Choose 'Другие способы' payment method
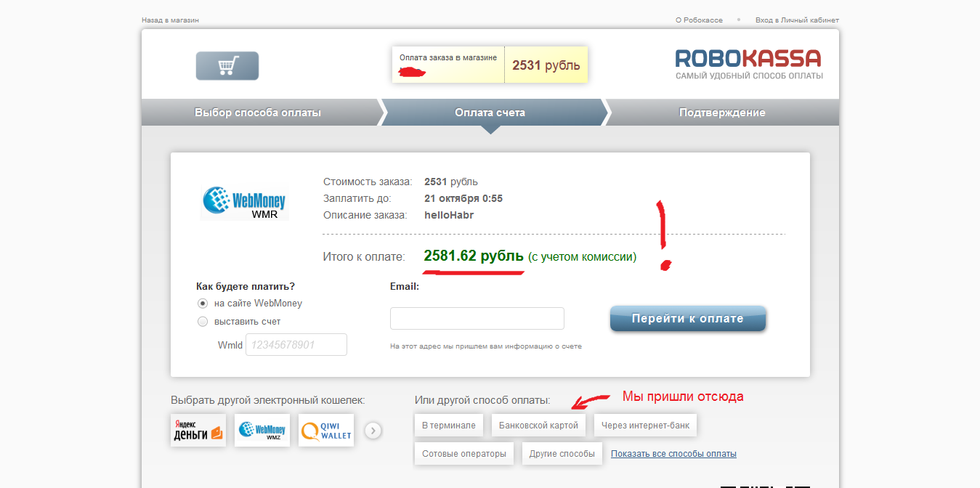This screenshot has width=980, height=488. point(562,454)
